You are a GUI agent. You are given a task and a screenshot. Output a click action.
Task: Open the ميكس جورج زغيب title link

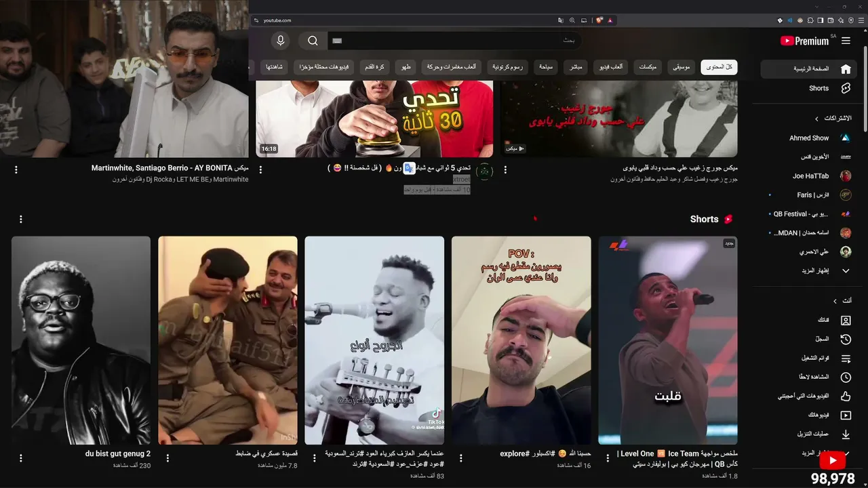[679, 168]
